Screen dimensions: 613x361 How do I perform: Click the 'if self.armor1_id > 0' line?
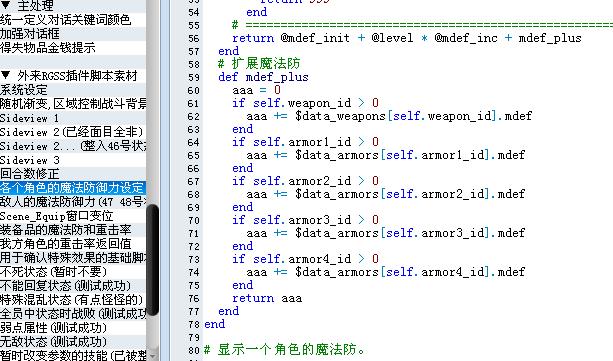(x=305, y=142)
